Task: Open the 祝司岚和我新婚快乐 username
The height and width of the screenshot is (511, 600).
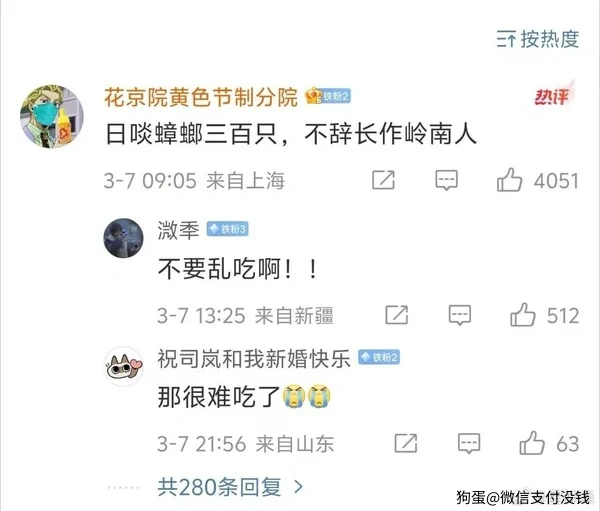Action: (x=254, y=359)
